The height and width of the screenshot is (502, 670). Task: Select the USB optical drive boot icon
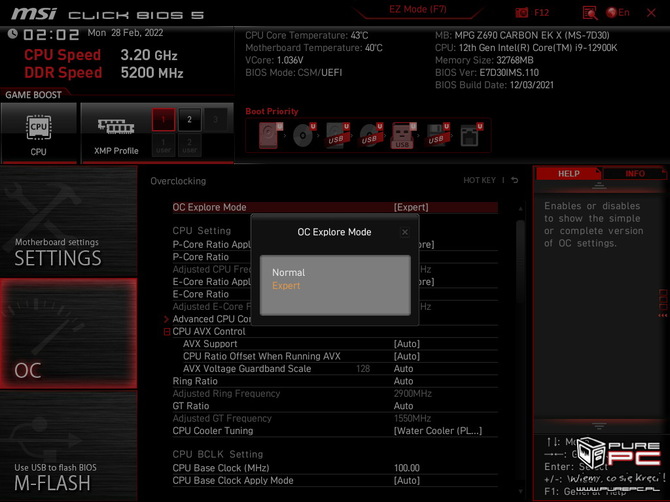pyautogui.click(x=370, y=135)
